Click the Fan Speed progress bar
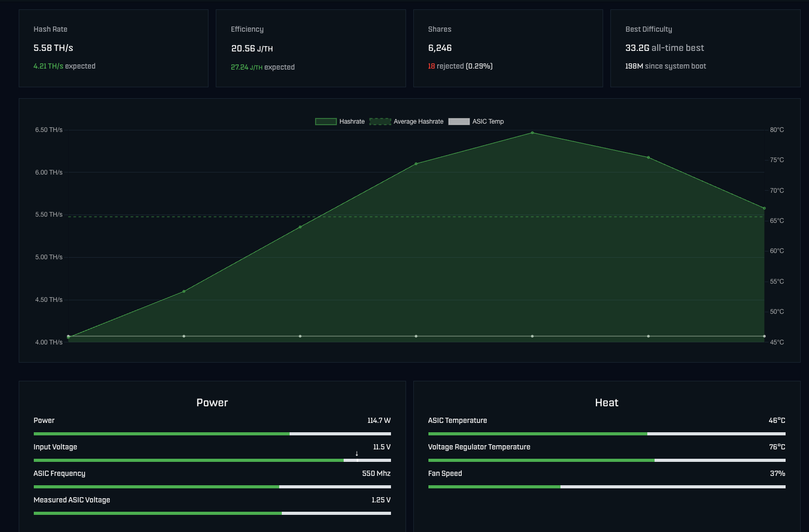Screen dimensions: 809x532 (x=606, y=487)
